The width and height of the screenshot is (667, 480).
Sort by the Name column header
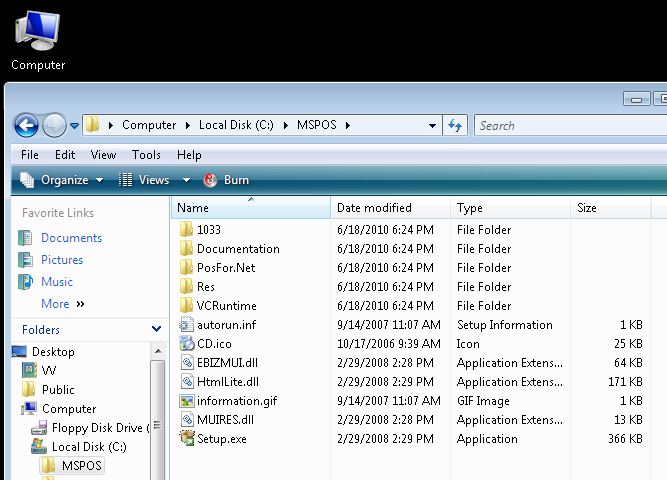point(251,208)
